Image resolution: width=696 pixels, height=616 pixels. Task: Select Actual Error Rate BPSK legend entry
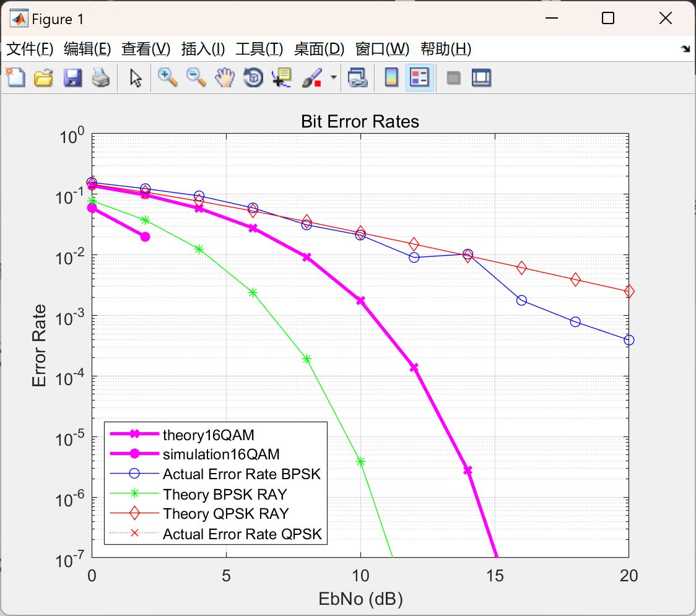(x=241, y=474)
